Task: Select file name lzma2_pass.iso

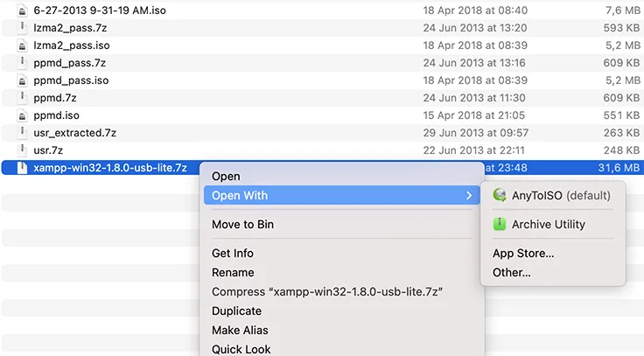Action: (72, 45)
